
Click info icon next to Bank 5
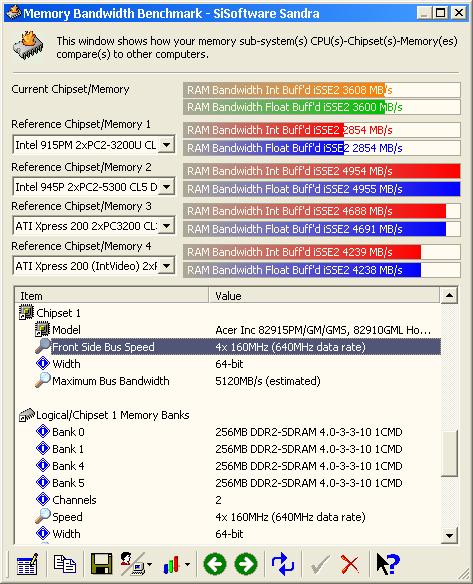coord(43,482)
